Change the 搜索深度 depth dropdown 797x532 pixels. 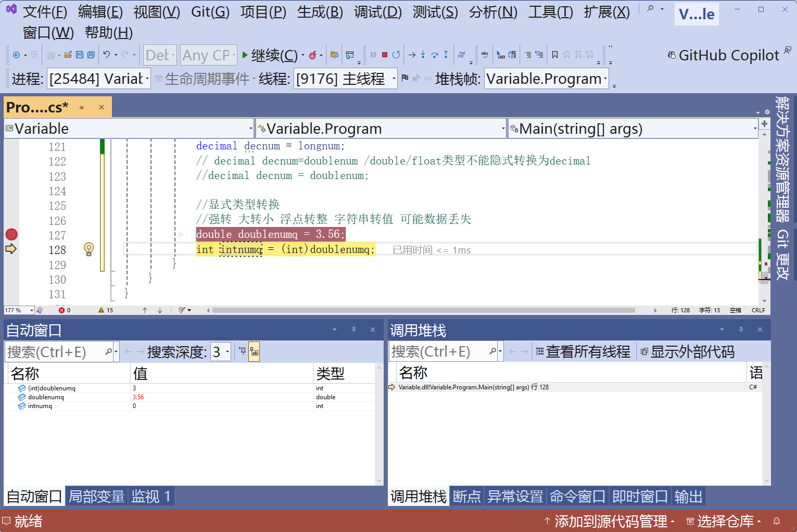pos(221,352)
